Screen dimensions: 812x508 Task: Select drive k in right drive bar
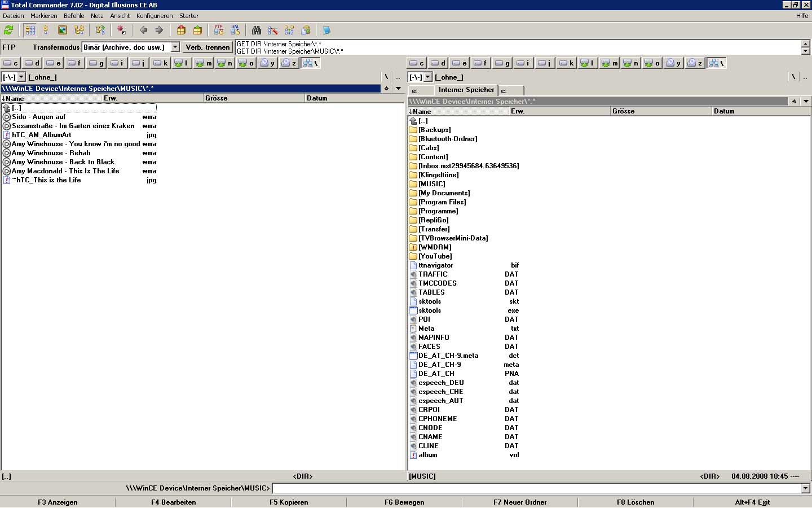[567, 63]
